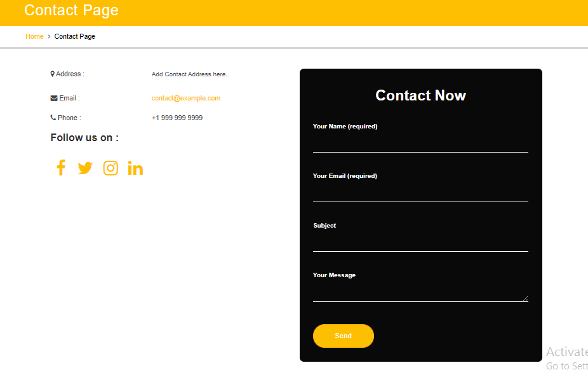
Task: Open the contact@example.com email link
Action: tap(186, 98)
